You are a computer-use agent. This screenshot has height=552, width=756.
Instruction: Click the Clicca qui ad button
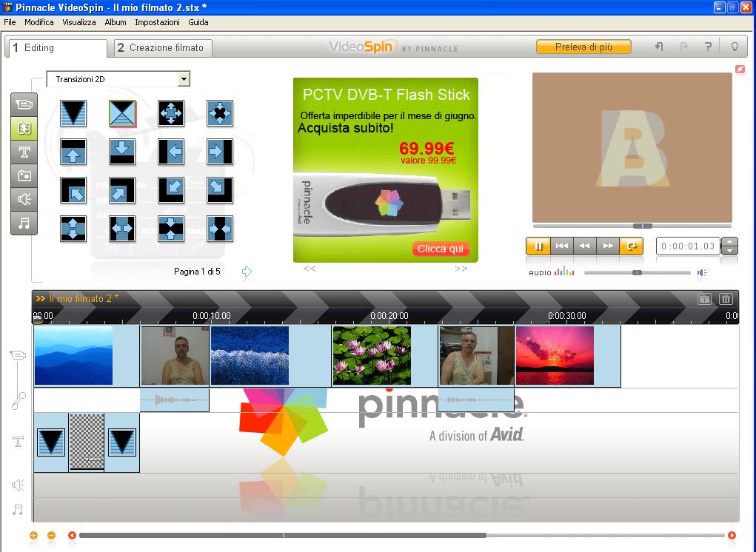[x=440, y=249]
